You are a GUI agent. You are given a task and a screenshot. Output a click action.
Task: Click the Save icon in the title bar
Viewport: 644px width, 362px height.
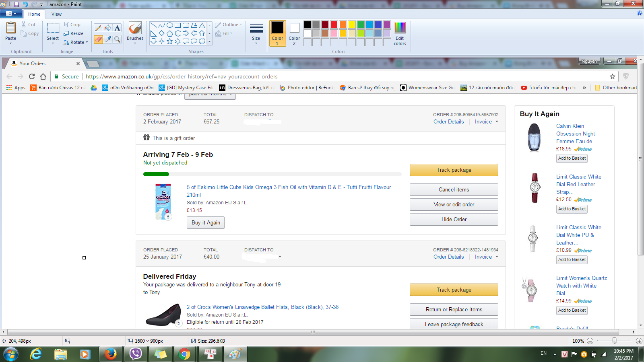pyautogui.click(x=17, y=4)
